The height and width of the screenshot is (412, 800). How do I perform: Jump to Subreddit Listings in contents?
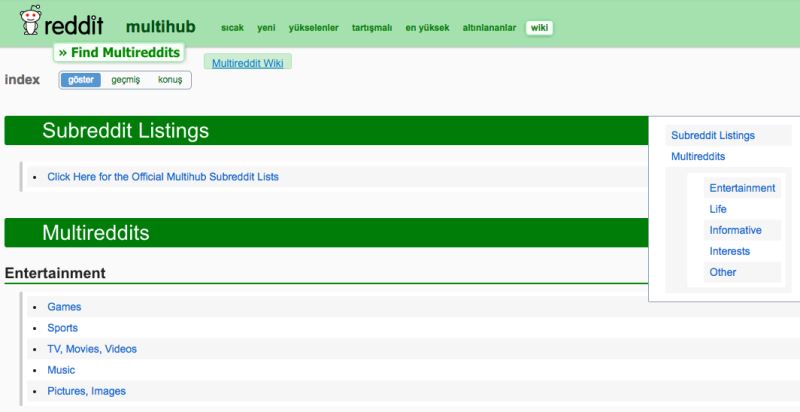[x=712, y=135]
